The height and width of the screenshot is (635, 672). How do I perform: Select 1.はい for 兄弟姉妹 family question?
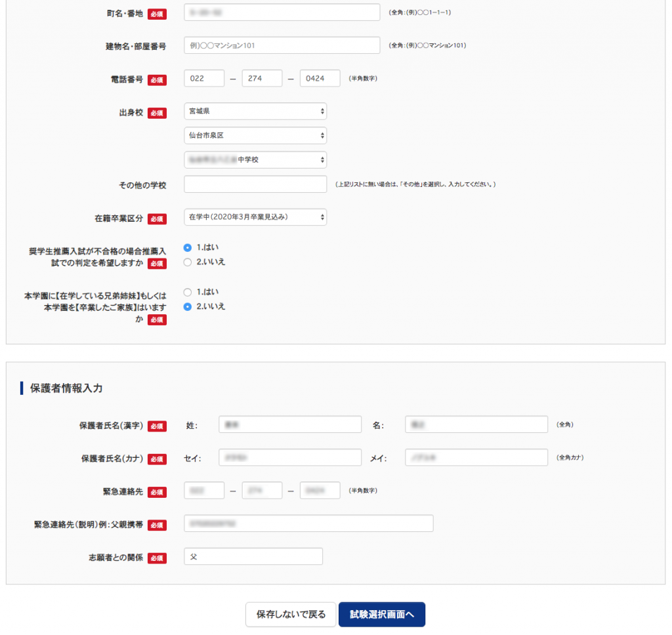click(187, 292)
